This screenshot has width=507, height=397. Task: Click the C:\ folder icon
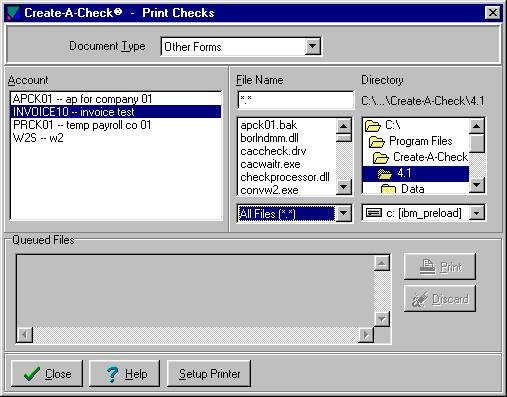[x=373, y=126]
